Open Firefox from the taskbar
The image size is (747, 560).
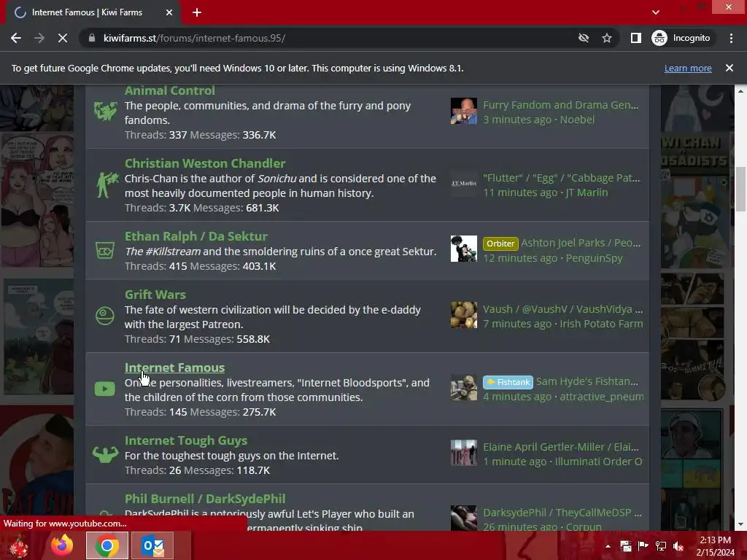(62, 545)
